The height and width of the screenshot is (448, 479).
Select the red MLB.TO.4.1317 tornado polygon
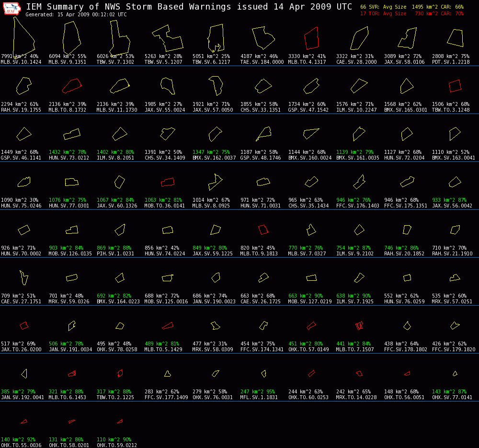point(312,38)
